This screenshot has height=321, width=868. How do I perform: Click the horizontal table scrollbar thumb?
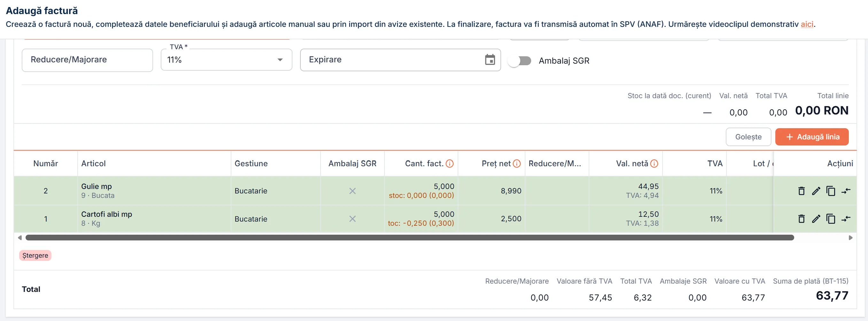click(x=410, y=238)
